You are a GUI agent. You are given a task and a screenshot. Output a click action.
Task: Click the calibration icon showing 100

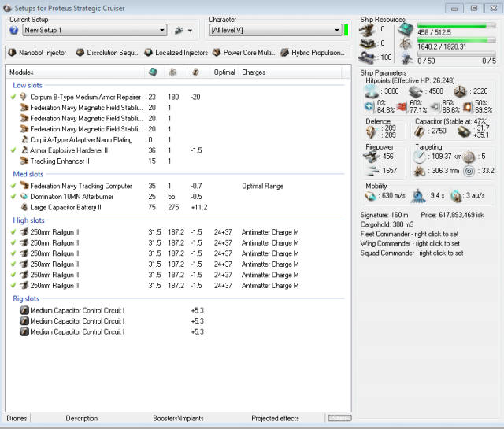tap(368, 57)
